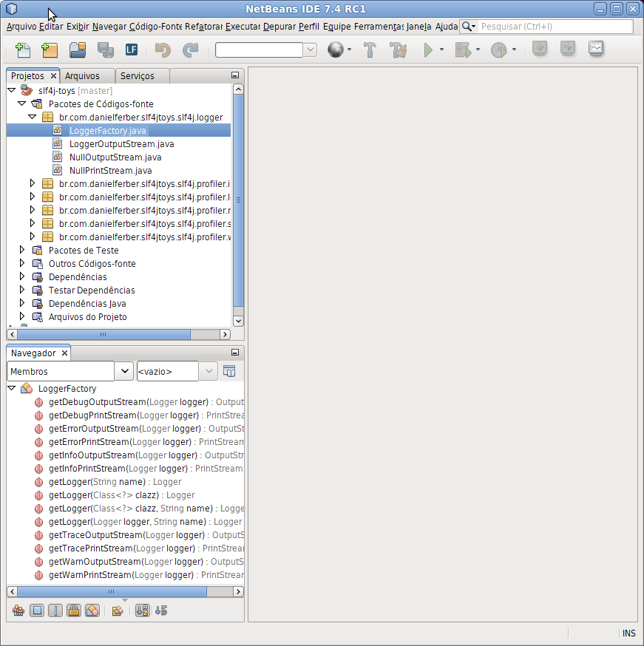Click the green Run Project icon

(x=428, y=50)
